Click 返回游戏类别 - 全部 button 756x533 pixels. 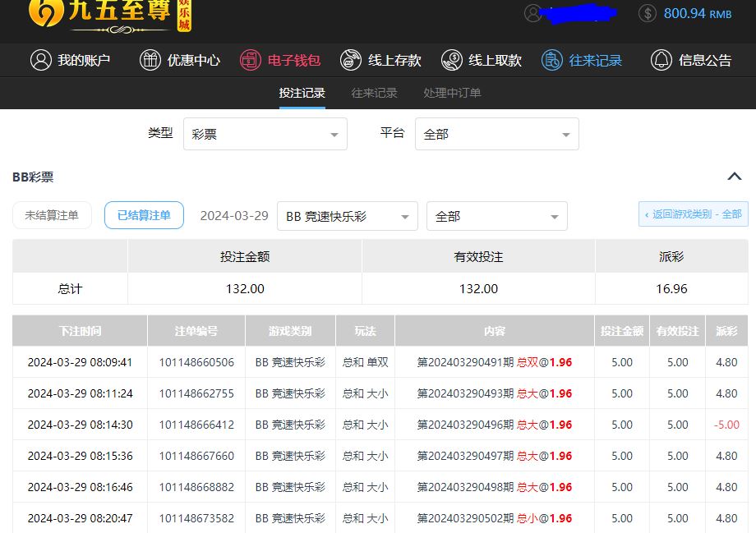click(694, 214)
